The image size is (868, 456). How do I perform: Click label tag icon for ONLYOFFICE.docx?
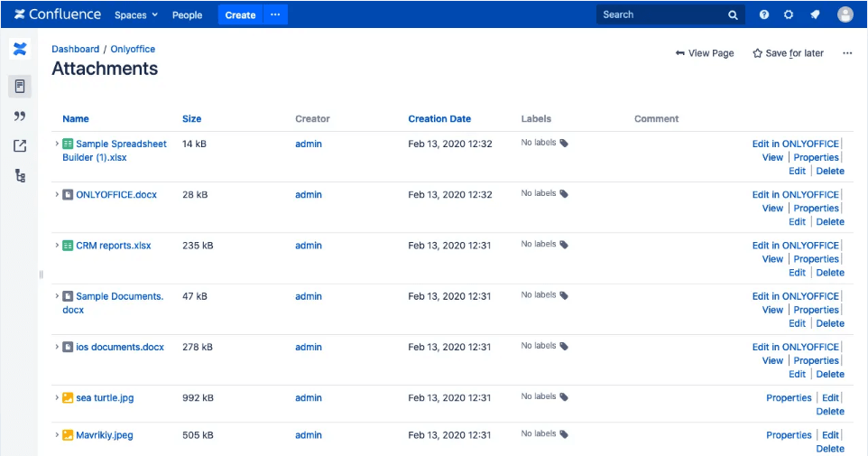pos(564,194)
